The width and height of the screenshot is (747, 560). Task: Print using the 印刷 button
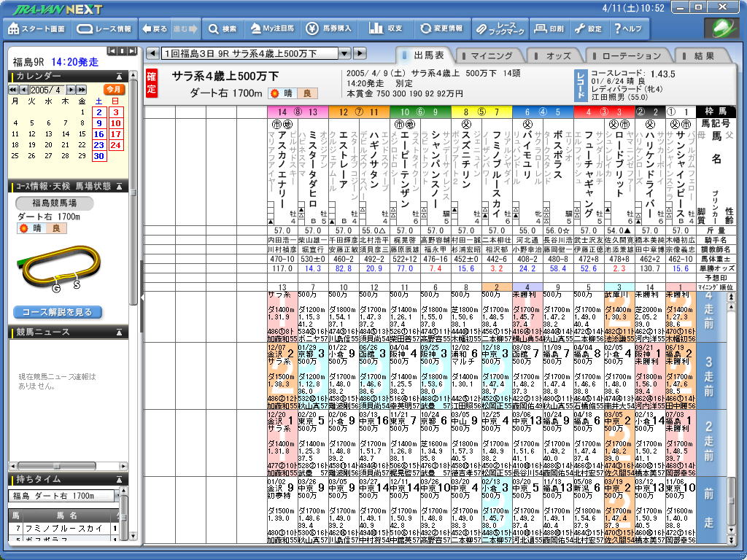coord(549,29)
